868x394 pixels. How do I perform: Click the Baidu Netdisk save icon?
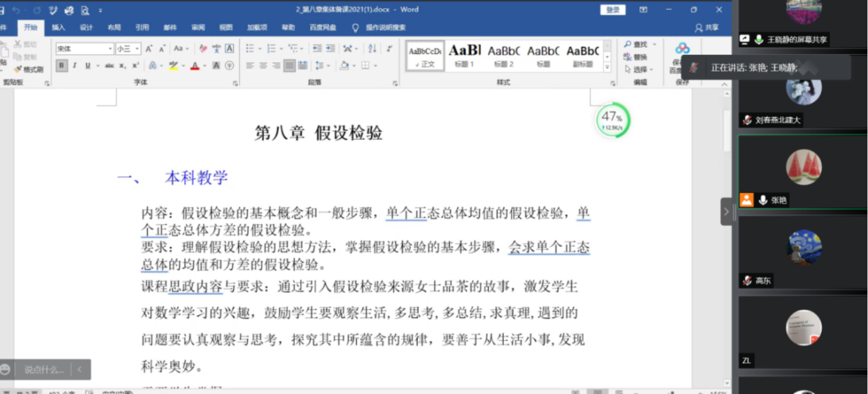pos(682,50)
